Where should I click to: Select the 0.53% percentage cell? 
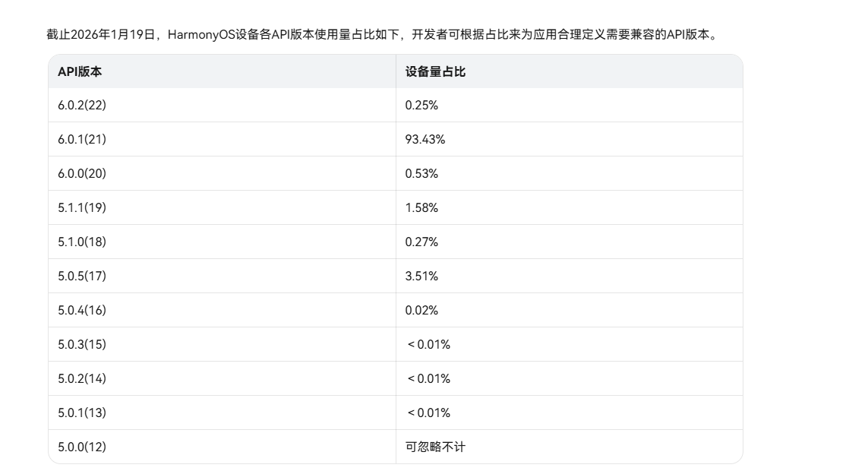[x=421, y=174]
